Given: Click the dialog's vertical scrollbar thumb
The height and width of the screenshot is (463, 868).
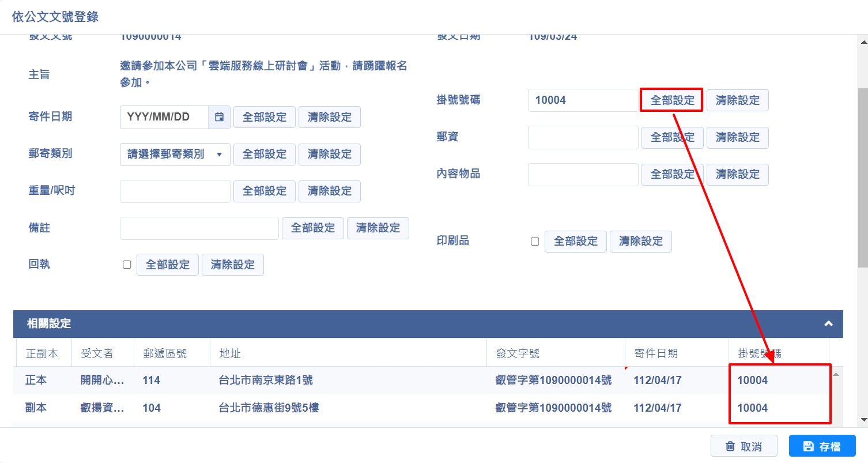Looking at the screenshot, I should pos(863,173).
